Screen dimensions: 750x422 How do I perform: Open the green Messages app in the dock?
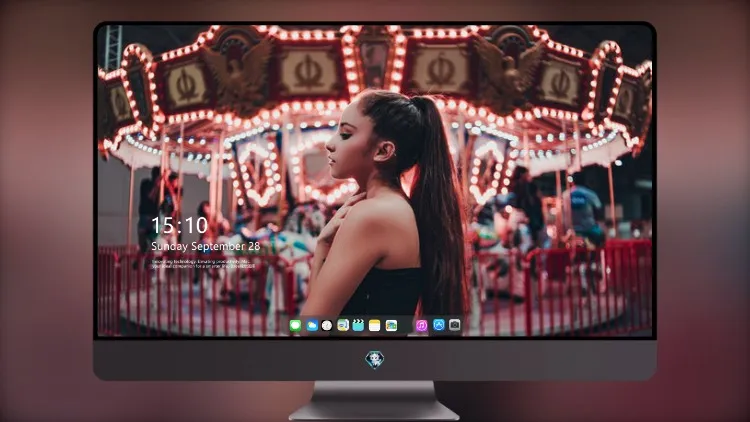point(295,325)
